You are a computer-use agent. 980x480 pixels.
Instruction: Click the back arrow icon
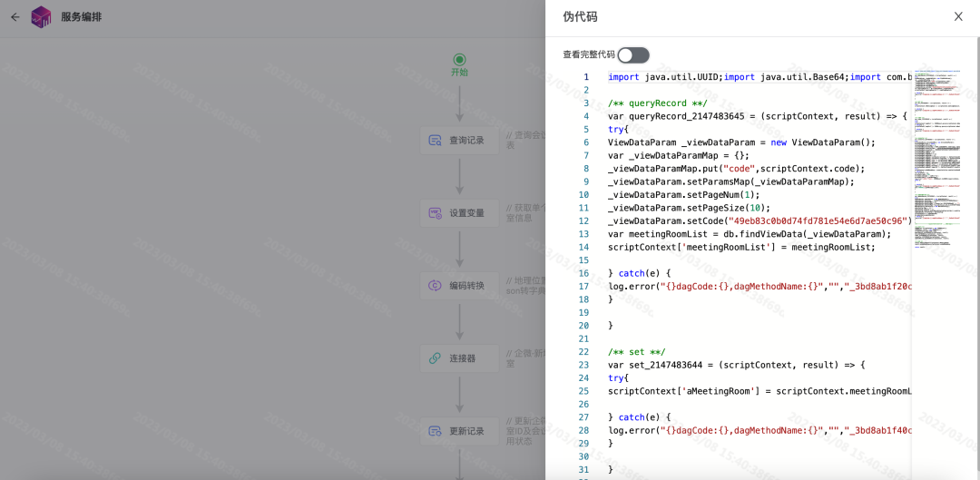coord(15,17)
